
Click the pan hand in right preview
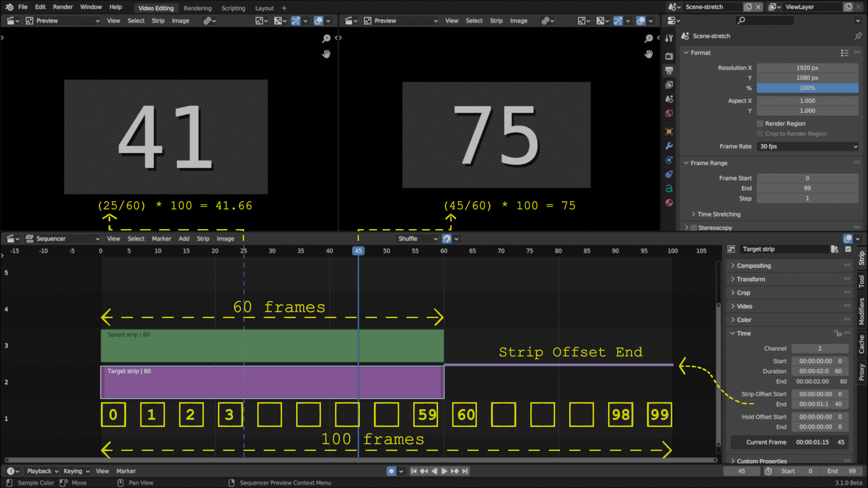pyautogui.click(x=648, y=54)
